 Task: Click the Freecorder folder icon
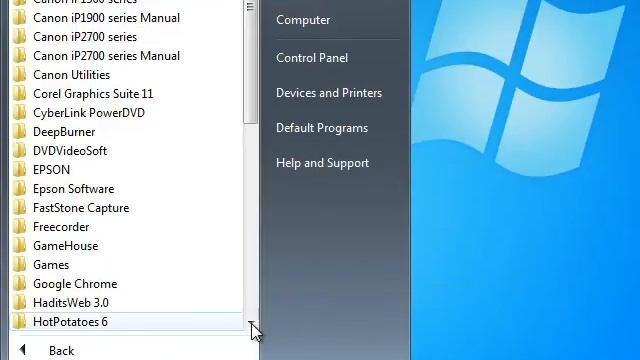(x=19, y=227)
